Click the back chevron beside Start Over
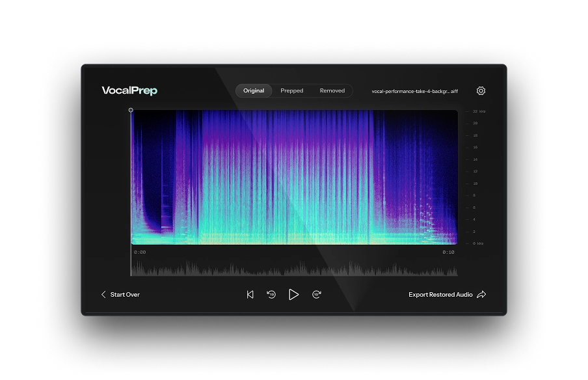588x380 pixels. pyautogui.click(x=102, y=294)
